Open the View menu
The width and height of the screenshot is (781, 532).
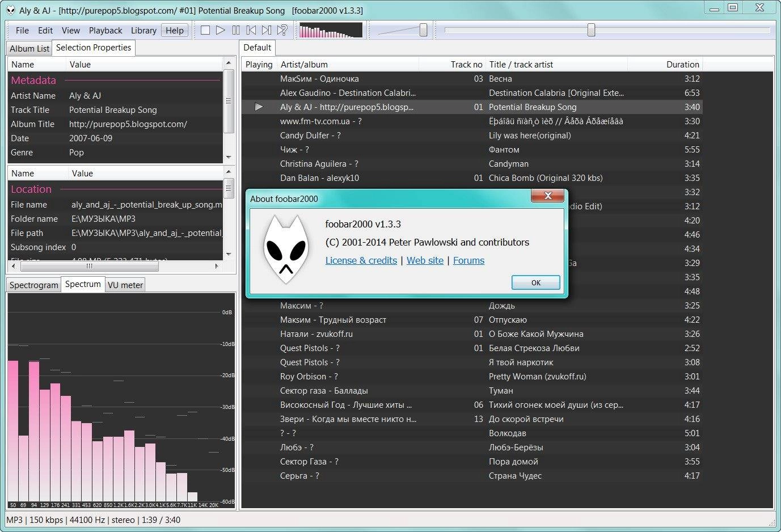pos(71,31)
